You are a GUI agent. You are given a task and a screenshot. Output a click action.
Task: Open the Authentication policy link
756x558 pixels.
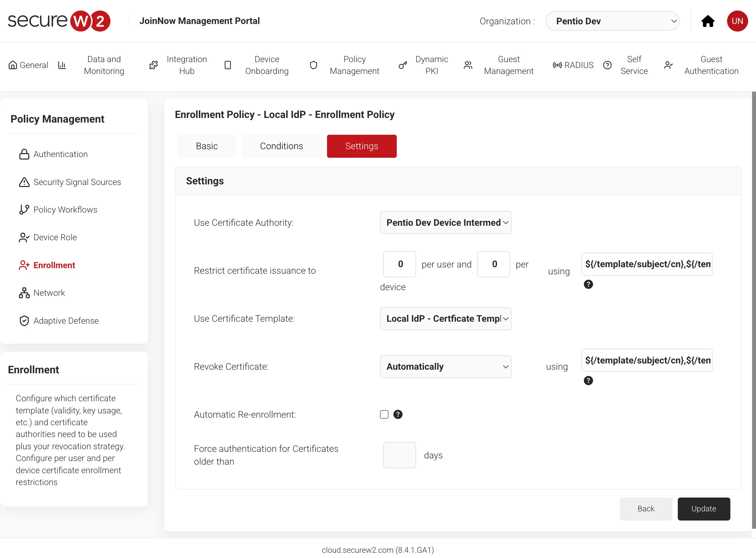click(x=60, y=154)
